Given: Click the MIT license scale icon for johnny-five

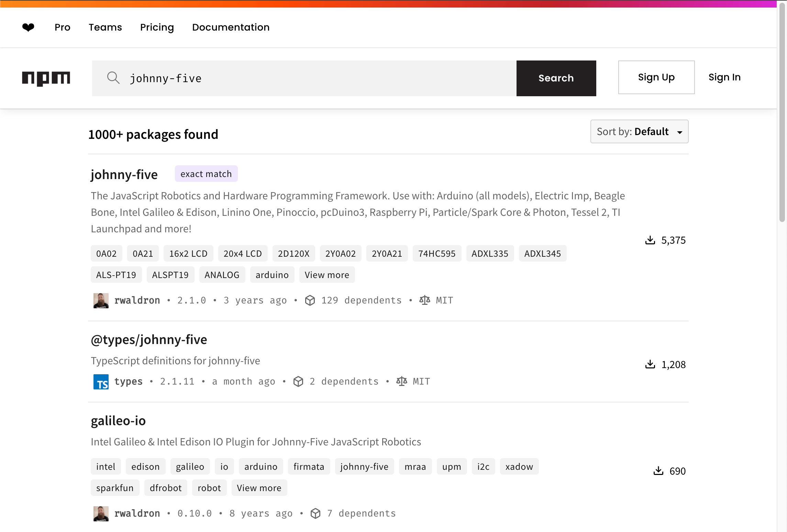Looking at the screenshot, I should [x=425, y=300].
